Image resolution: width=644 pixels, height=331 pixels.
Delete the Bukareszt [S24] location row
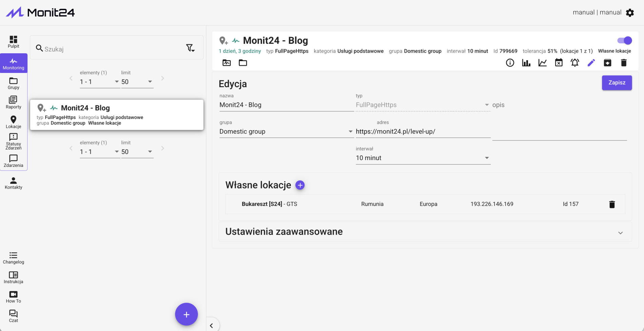point(612,204)
